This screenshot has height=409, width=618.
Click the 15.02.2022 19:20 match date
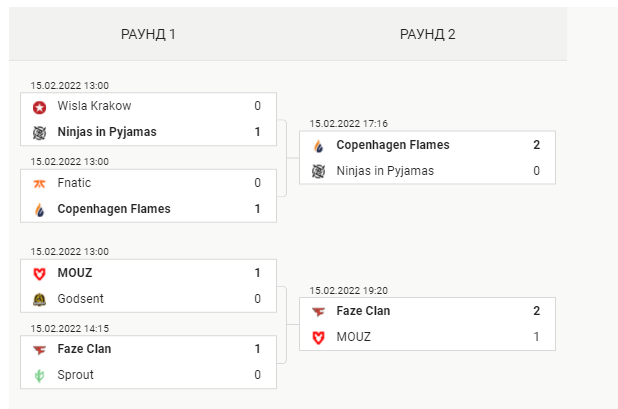[x=349, y=291]
